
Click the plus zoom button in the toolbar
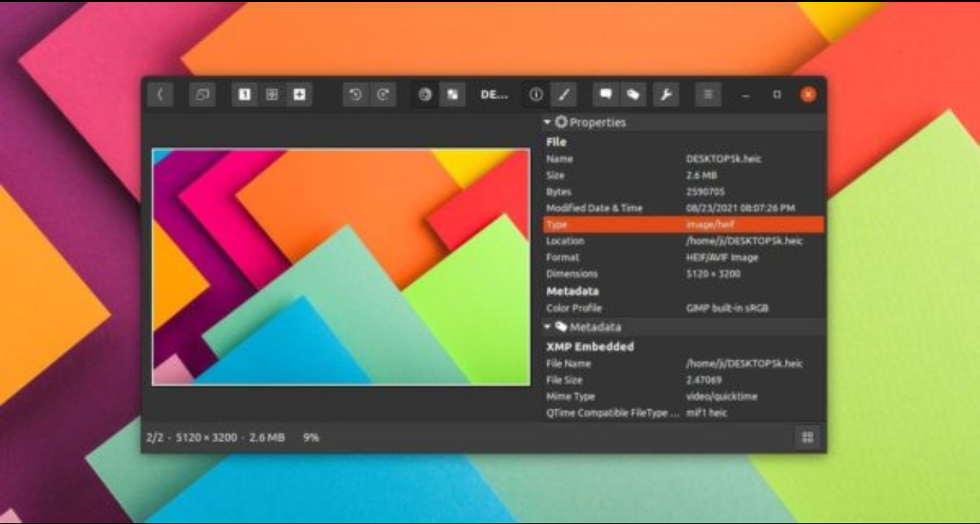point(299,94)
